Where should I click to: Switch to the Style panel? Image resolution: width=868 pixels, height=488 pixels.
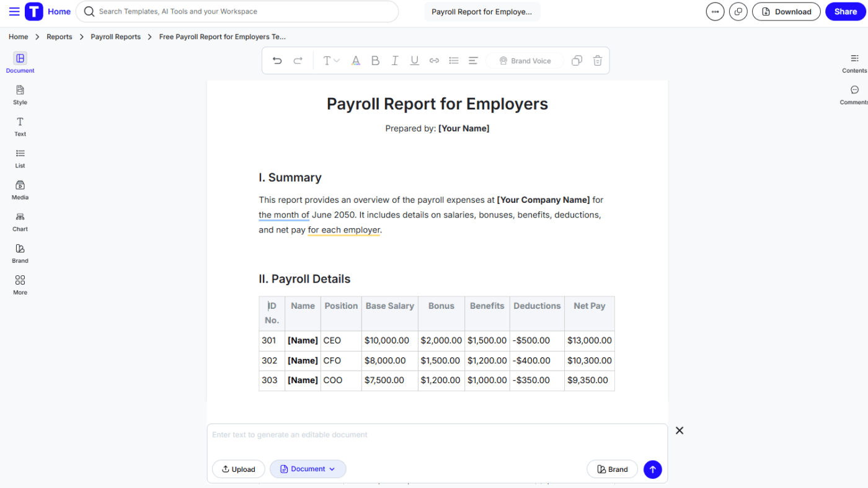tap(19, 95)
